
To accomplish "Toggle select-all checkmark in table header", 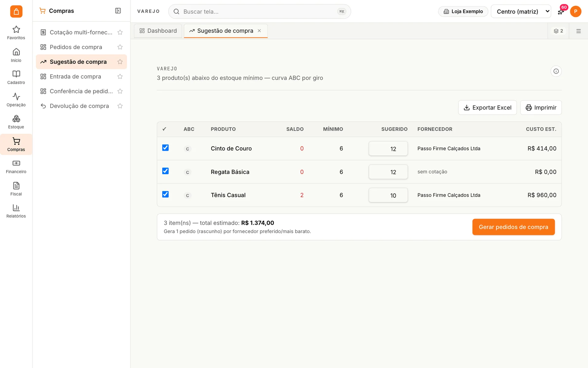I will pyautogui.click(x=164, y=129).
